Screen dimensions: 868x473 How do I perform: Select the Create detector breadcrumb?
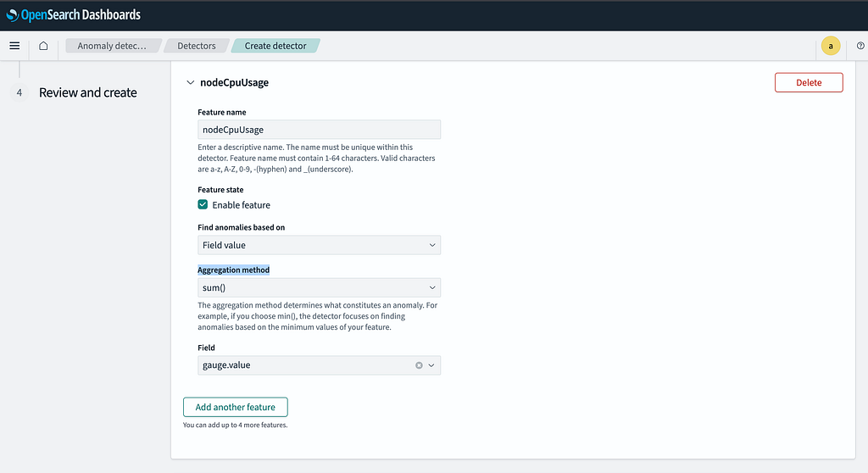point(275,46)
